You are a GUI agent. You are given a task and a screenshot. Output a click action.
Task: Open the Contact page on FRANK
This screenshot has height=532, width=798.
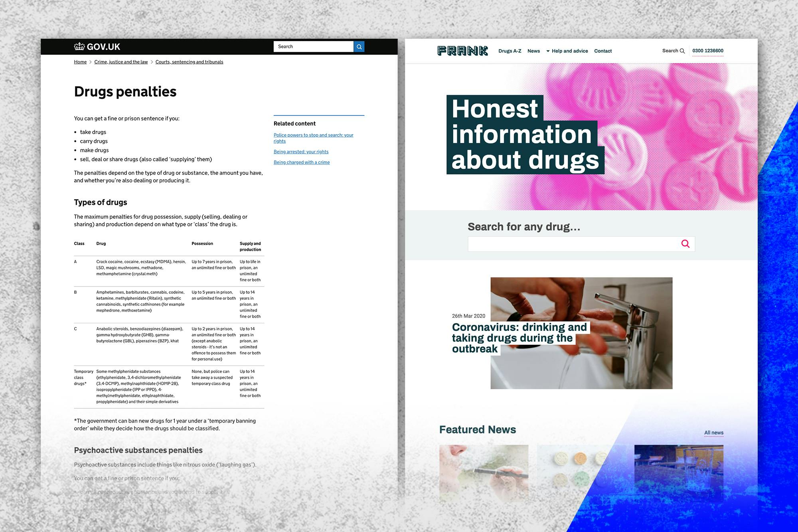[x=603, y=51]
